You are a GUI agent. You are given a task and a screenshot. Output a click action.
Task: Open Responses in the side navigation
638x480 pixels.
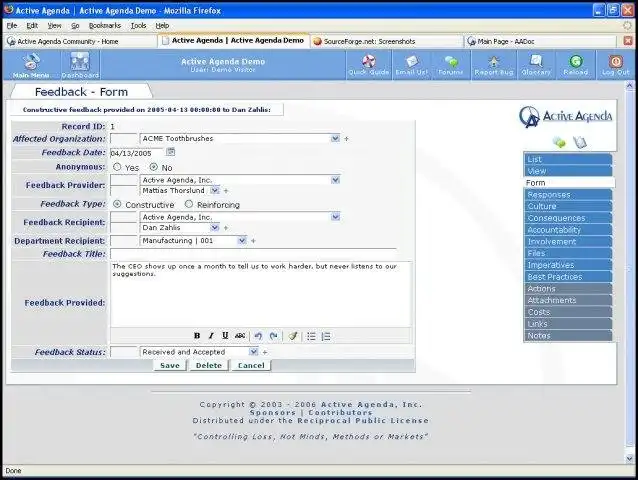(568, 194)
